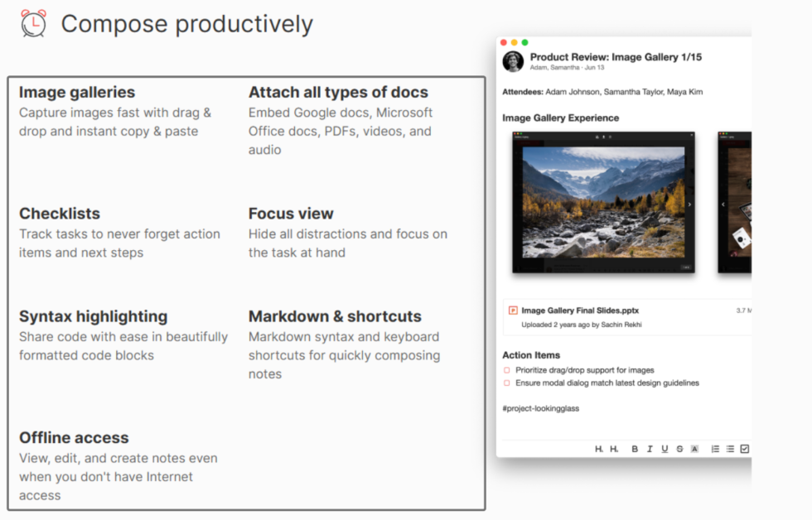Viewport: 812px width, 520px height.
Task: Insert a numbered list from the toolbar
Action: pos(716,449)
